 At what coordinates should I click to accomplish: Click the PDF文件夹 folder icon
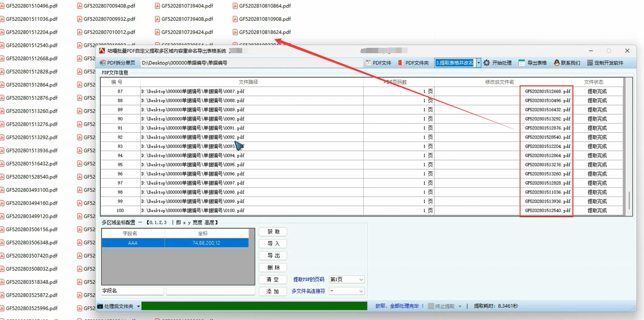pos(401,63)
